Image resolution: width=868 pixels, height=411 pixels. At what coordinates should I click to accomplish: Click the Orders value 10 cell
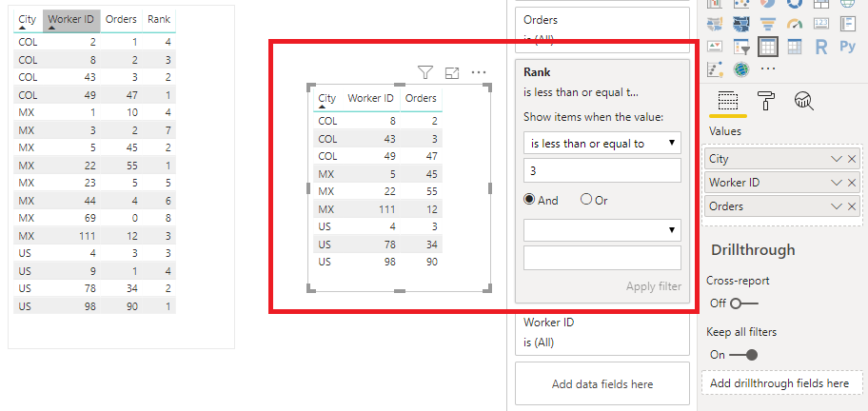tap(121, 113)
